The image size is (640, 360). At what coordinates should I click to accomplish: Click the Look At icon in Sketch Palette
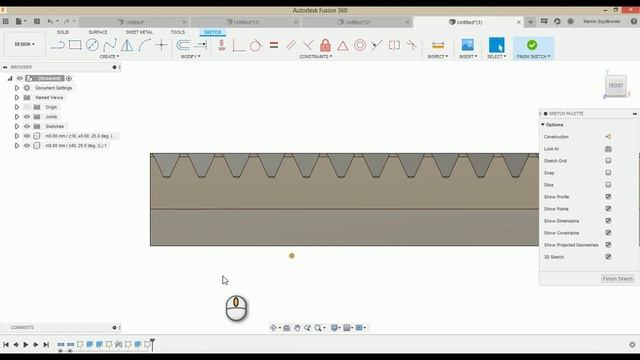click(608, 149)
